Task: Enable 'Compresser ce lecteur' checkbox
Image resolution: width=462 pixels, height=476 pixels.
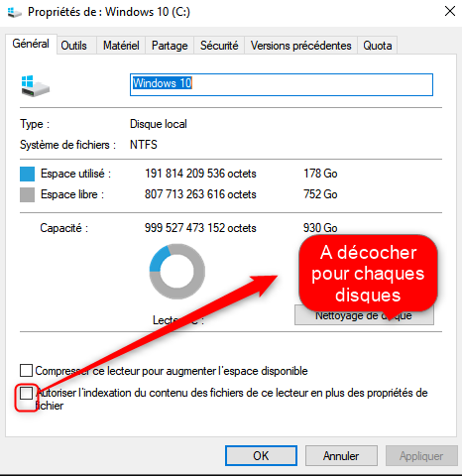Action: tap(26, 371)
